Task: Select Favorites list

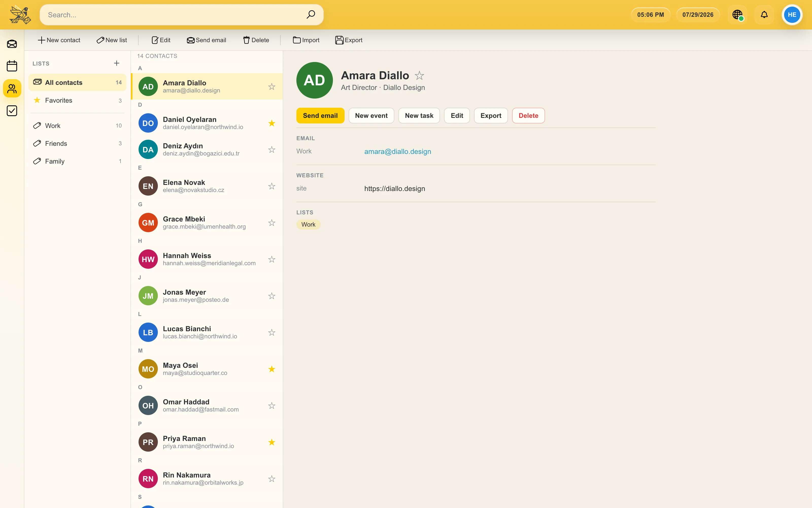Action: tap(77, 100)
